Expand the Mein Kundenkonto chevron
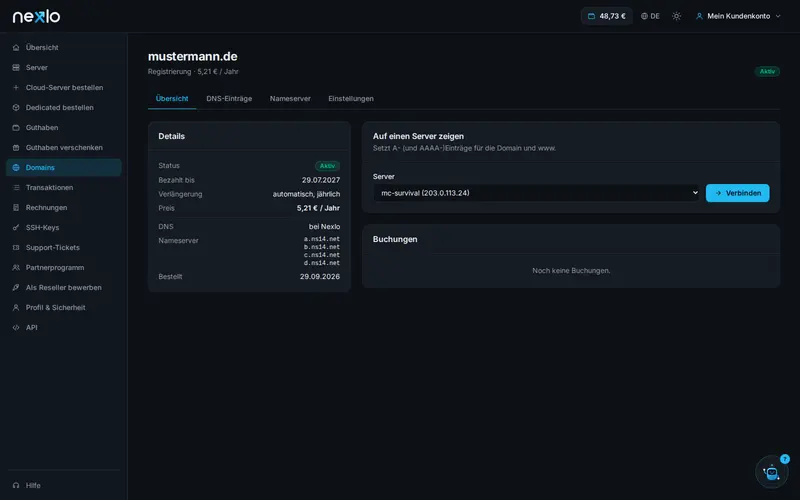Image resolution: width=800 pixels, height=500 pixels. [x=778, y=16]
